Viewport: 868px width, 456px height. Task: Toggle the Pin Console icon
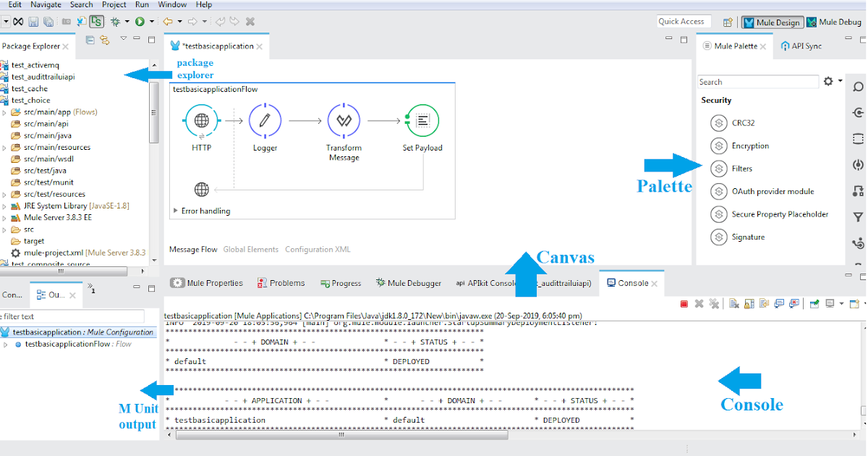[814, 304]
